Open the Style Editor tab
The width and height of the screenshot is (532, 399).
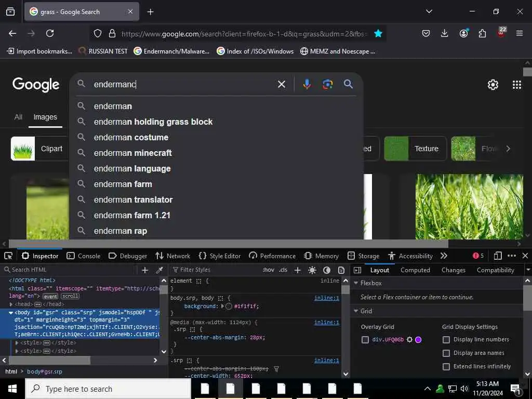click(220, 256)
